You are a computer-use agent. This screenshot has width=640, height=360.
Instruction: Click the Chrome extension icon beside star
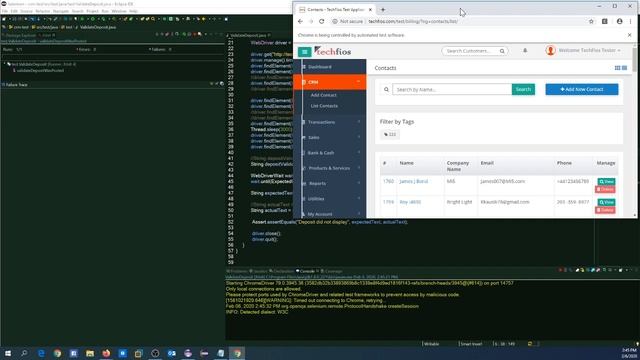pos(605,21)
